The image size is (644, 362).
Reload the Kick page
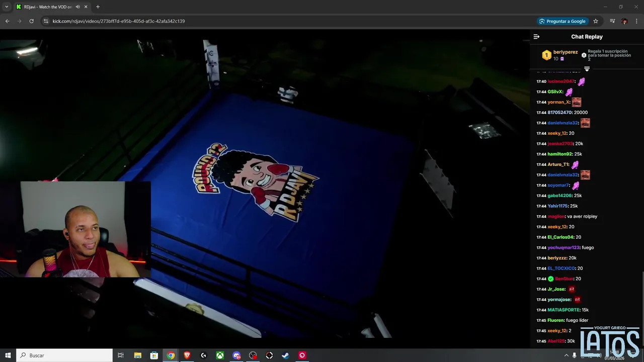[x=31, y=21]
